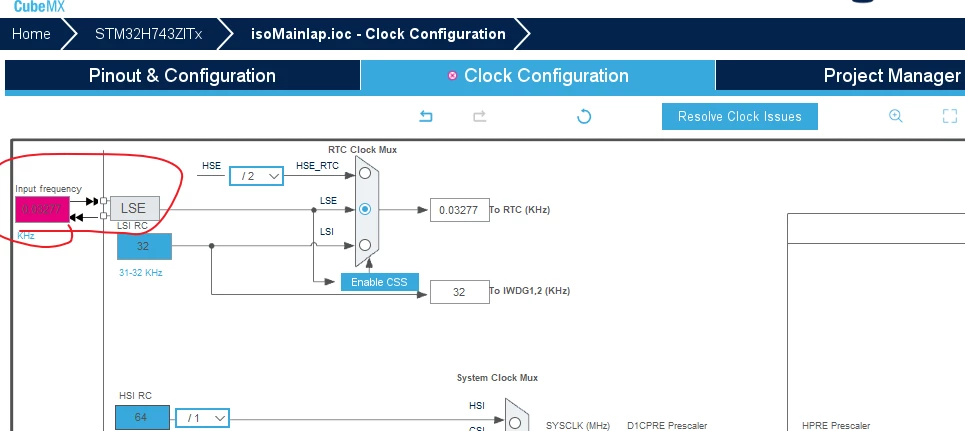Viewport: 965px width, 431px height.
Task: Click the Resolve Clock Issues button
Action: point(740,116)
